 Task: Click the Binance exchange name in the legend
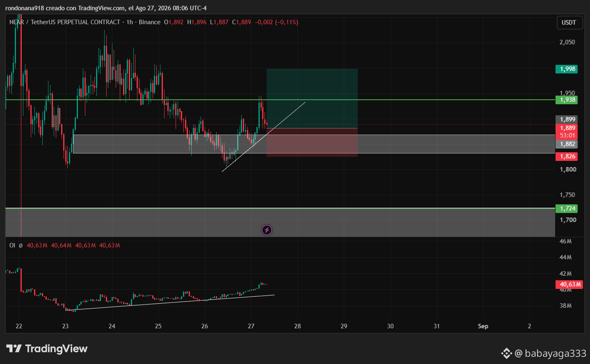[x=149, y=22]
